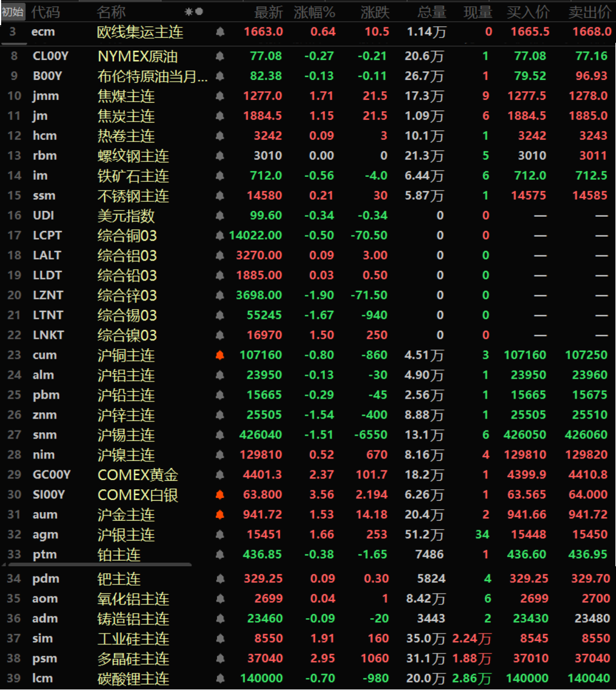Click the alert bell for 沪锡主连

click(220, 436)
